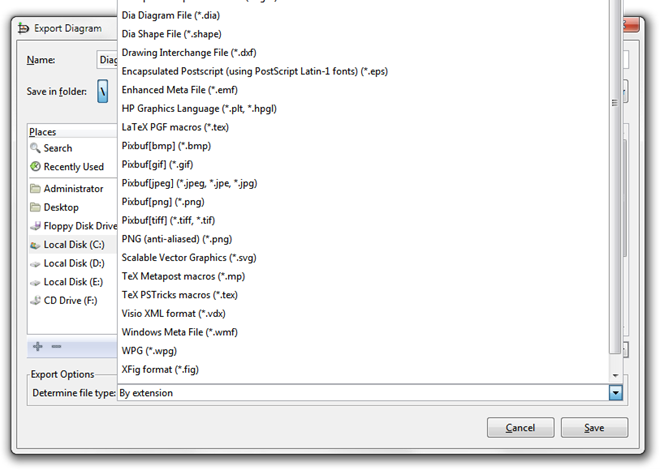Screen dimensions: 660x470
Task: Click the backslash folder path button
Action: 103,91
